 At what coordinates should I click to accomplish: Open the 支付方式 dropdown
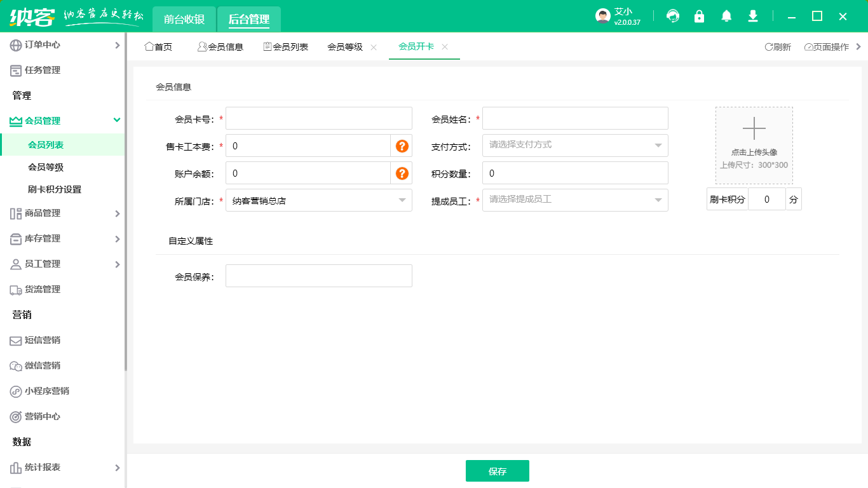pyautogui.click(x=574, y=146)
